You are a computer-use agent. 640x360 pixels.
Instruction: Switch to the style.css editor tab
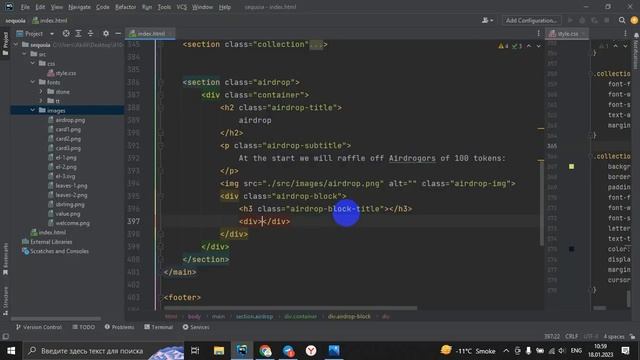[x=567, y=33]
